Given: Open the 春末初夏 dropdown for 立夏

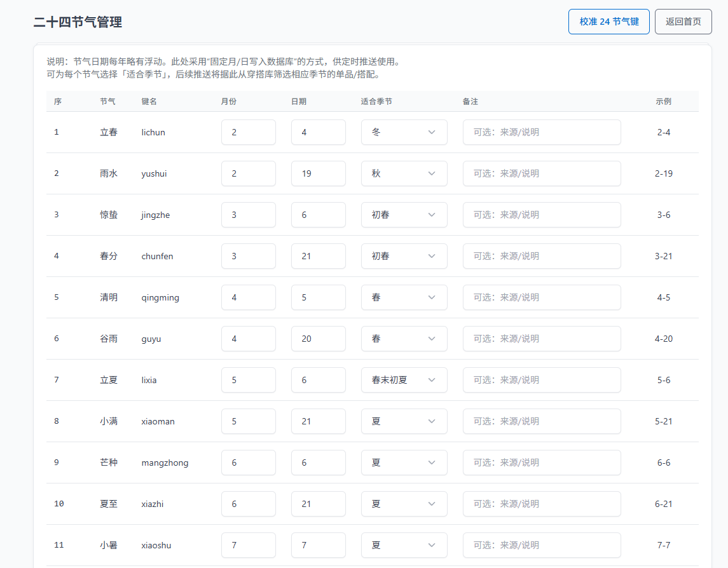Looking at the screenshot, I should 404,380.
